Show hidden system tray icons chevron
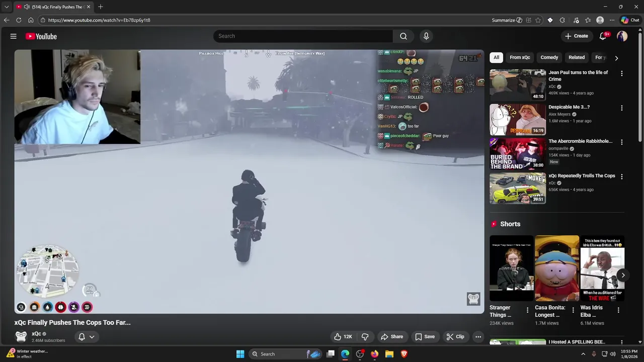 click(583, 354)
